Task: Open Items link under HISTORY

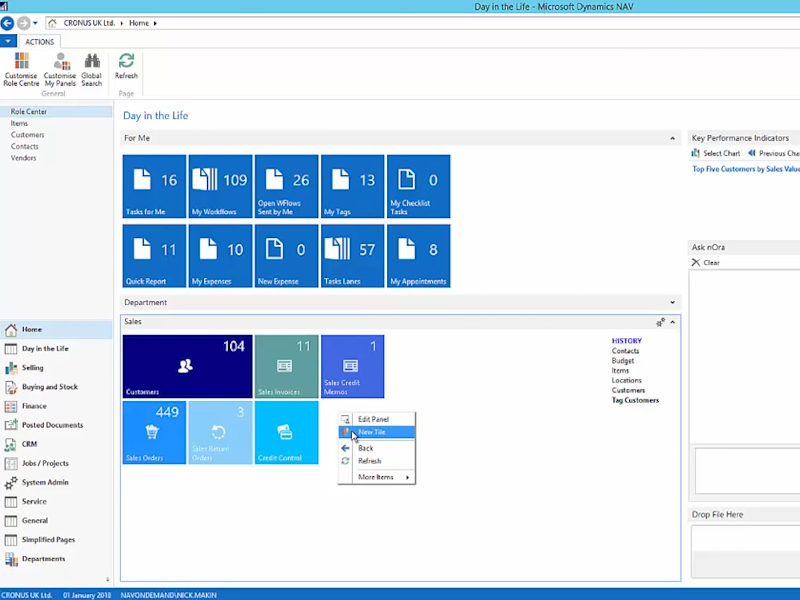Action: pyautogui.click(x=620, y=370)
